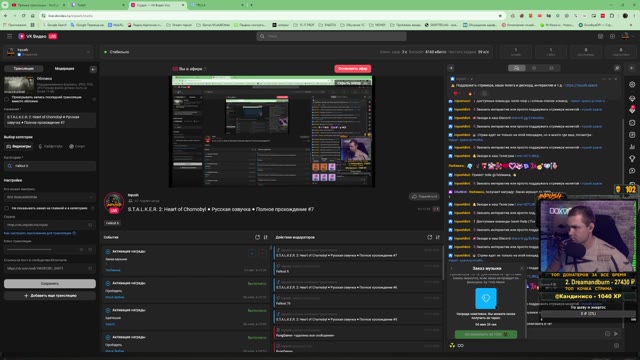Copy the stream key with its copy icon

pos(90,249)
